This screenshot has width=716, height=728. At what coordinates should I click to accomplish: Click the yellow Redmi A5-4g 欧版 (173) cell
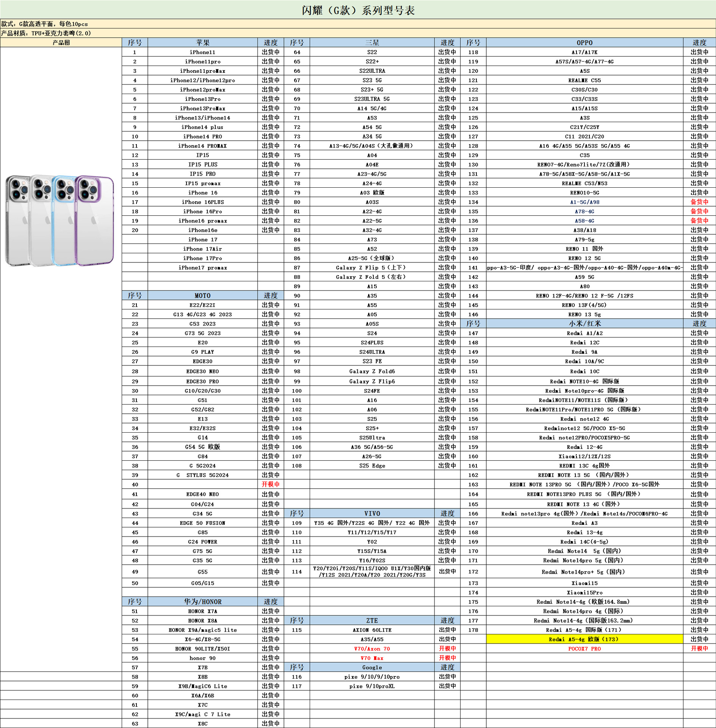[x=584, y=639]
